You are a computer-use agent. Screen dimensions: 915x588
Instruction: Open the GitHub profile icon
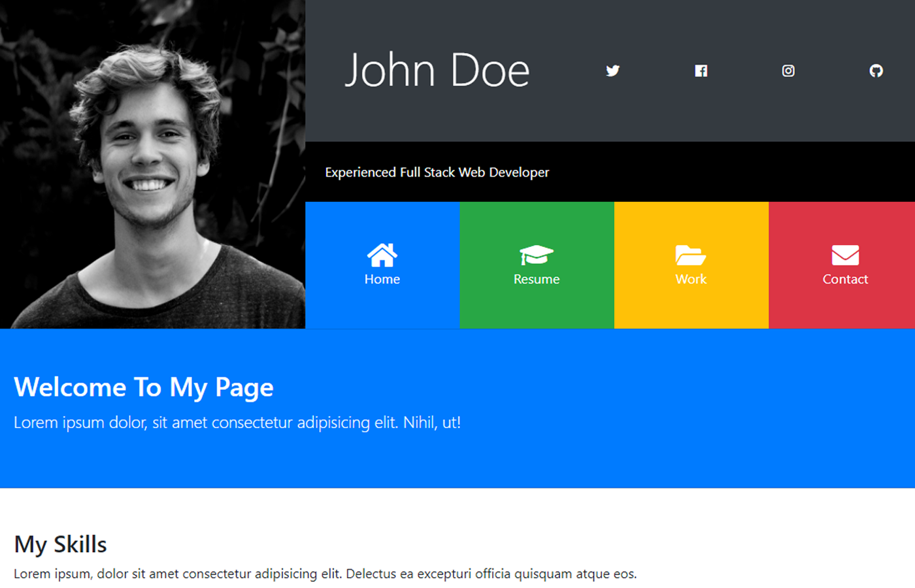(876, 71)
